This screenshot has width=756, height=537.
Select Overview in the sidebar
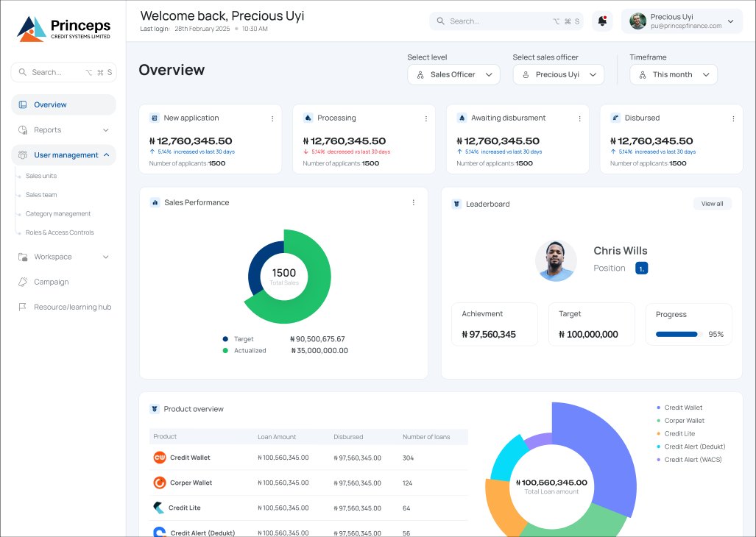[x=63, y=104]
